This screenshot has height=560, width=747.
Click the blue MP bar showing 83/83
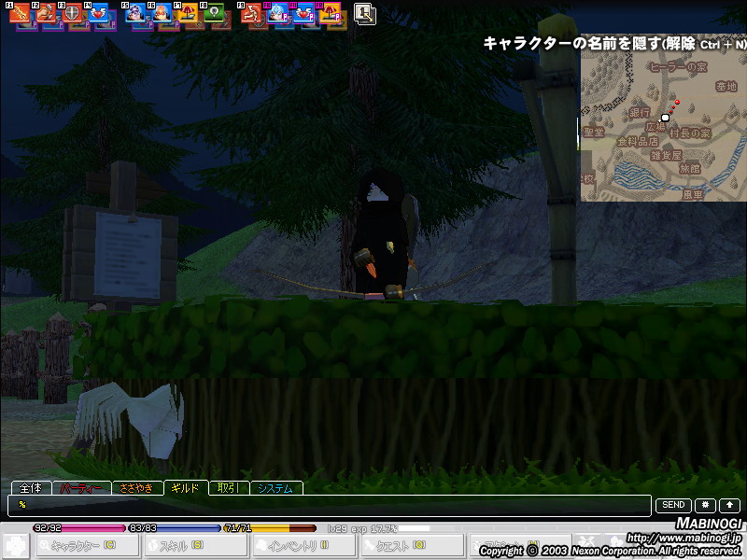click(x=175, y=528)
